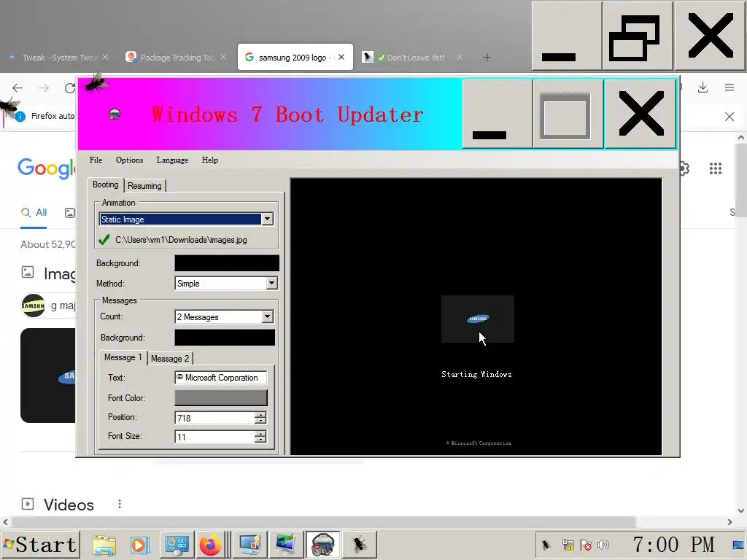
Task: Open the File menu in Boot Updater
Action: pyautogui.click(x=96, y=160)
